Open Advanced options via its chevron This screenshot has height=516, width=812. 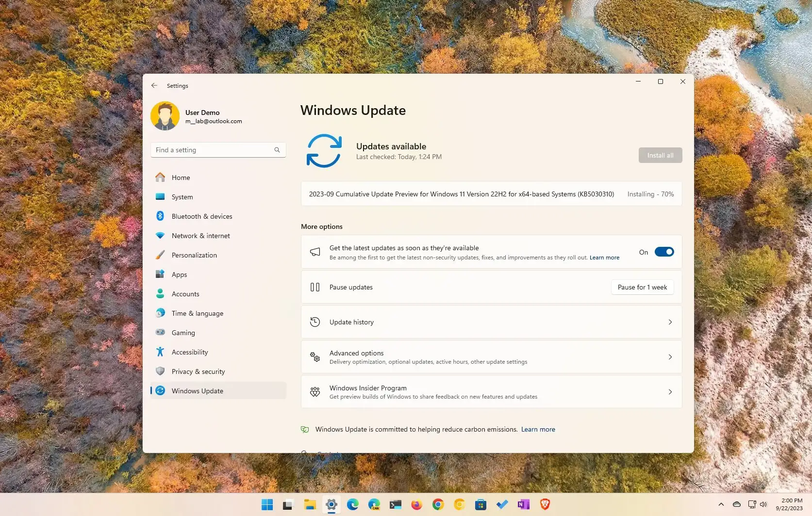tap(670, 357)
